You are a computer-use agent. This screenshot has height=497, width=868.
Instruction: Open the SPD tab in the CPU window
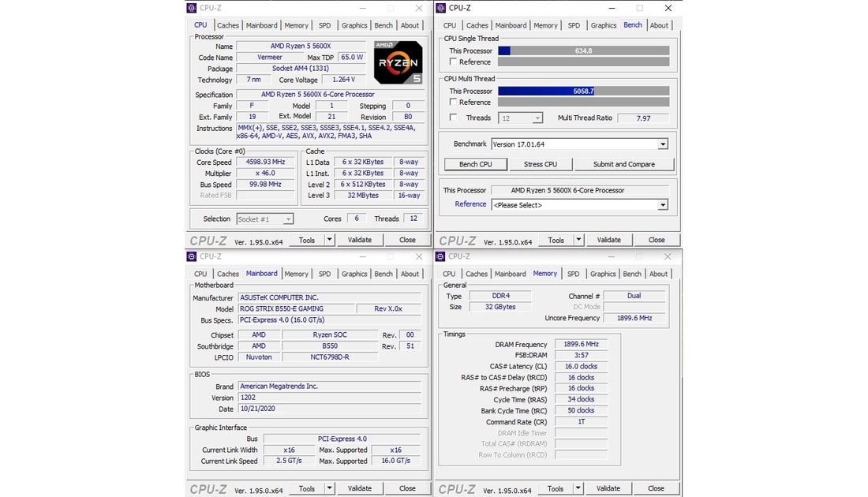click(325, 25)
